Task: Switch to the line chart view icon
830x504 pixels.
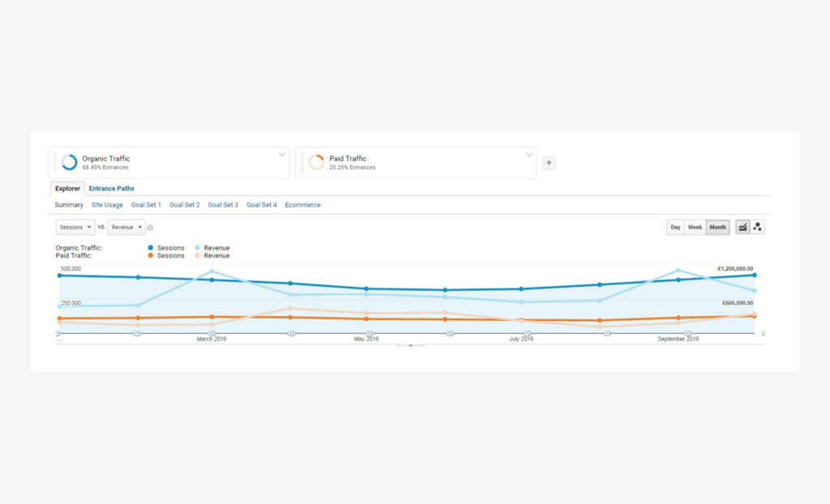Action: (742, 227)
